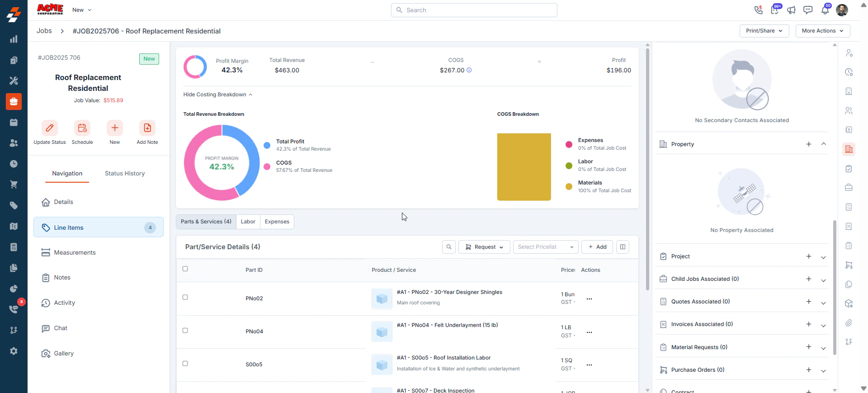Select the Parts & Services (4) tab

(206, 222)
